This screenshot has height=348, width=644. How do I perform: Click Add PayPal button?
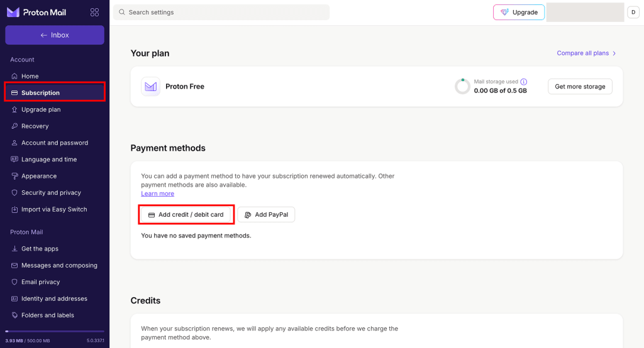(x=266, y=215)
